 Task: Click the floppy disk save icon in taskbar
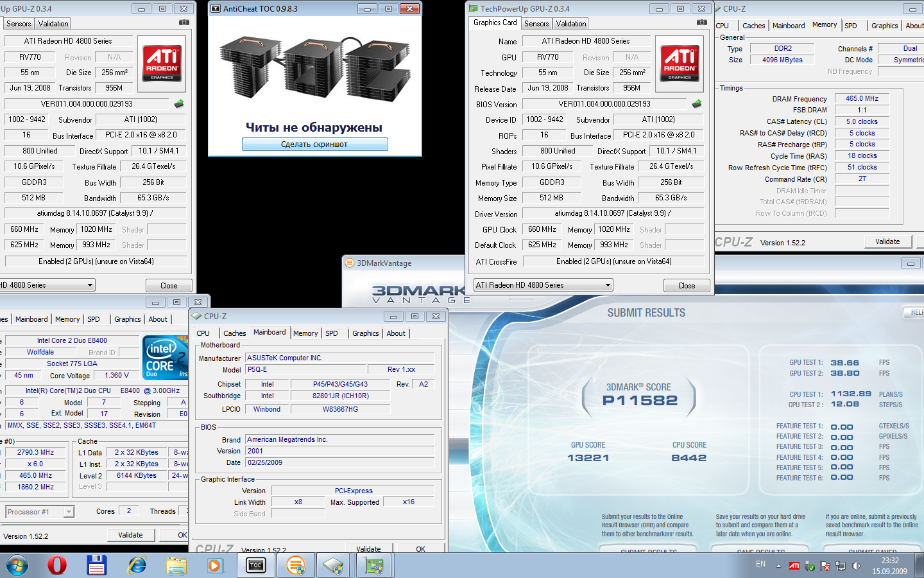(x=96, y=565)
